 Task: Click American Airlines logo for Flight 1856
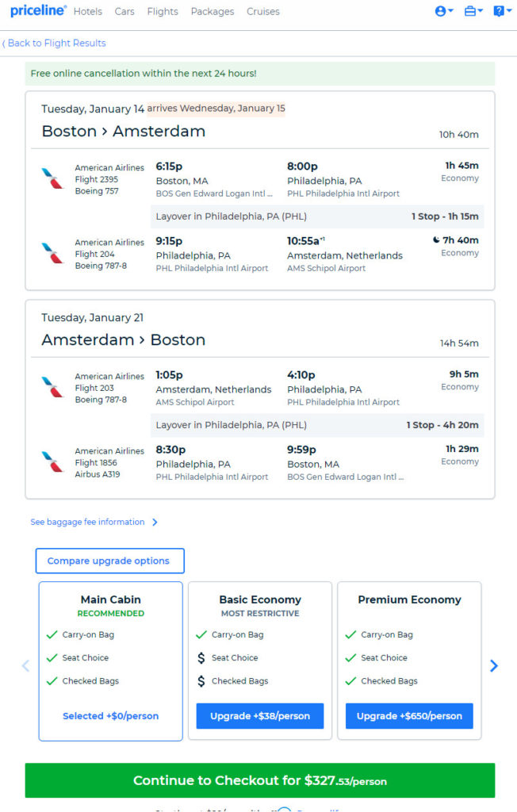pyautogui.click(x=52, y=462)
